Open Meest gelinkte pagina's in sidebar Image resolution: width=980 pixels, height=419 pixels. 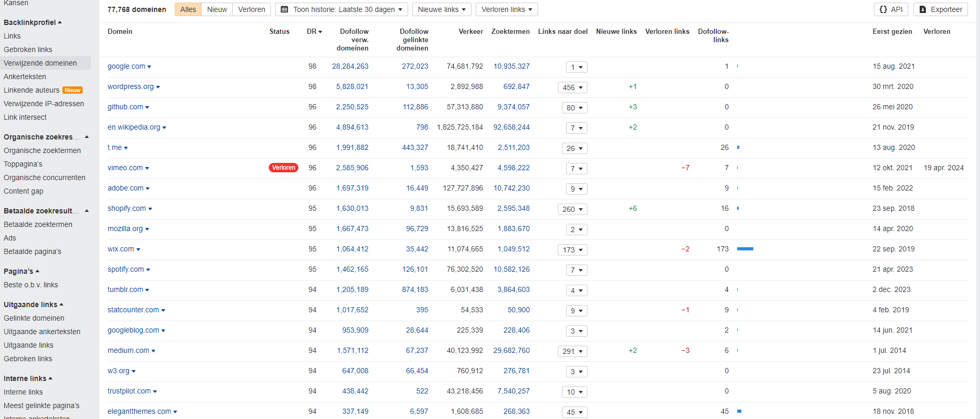pyautogui.click(x=42, y=405)
